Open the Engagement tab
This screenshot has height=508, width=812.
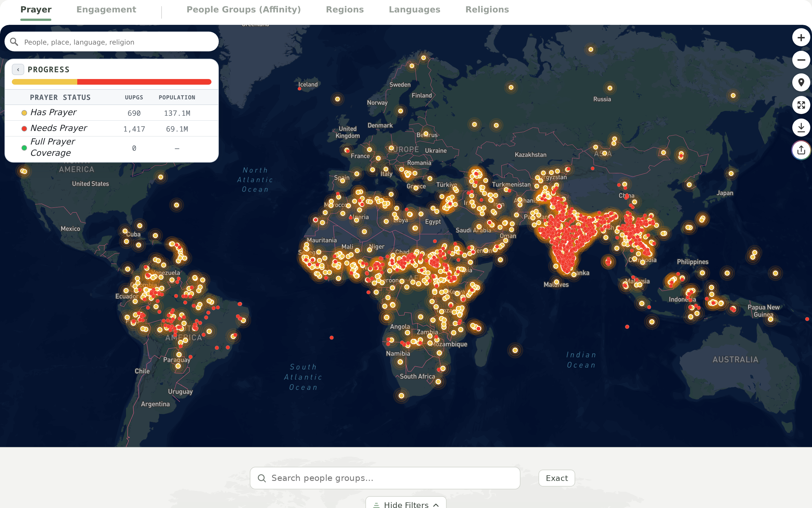[106, 9]
